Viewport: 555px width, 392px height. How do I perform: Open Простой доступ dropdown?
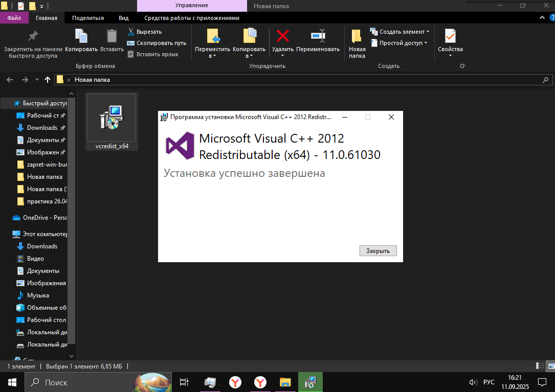pos(399,43)
